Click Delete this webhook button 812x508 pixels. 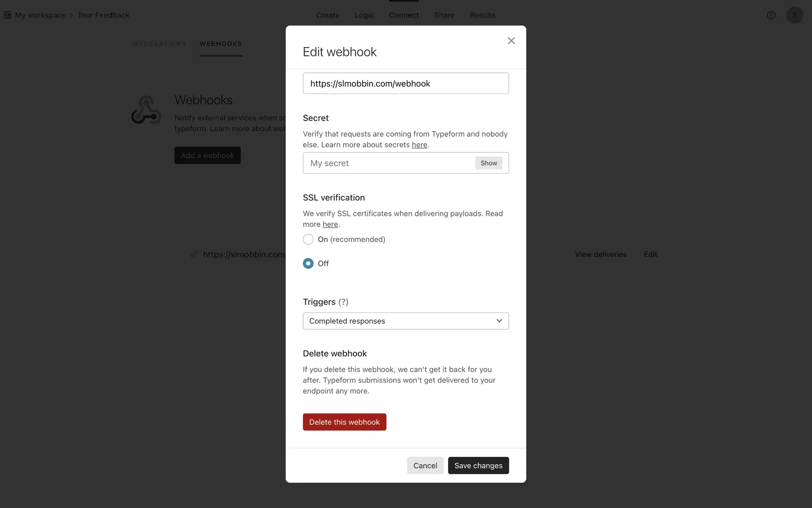tap(344, 422)
